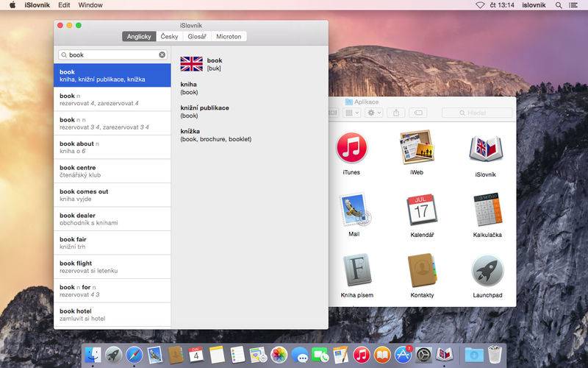Open Launchpad rocket icon in the dock
The height and width of the screenshot is (368, 588).
coord(114,355)
